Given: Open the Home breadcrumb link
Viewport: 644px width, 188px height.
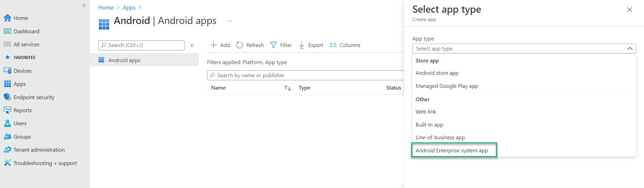Looking at the screenshot, I should [106, 8].
